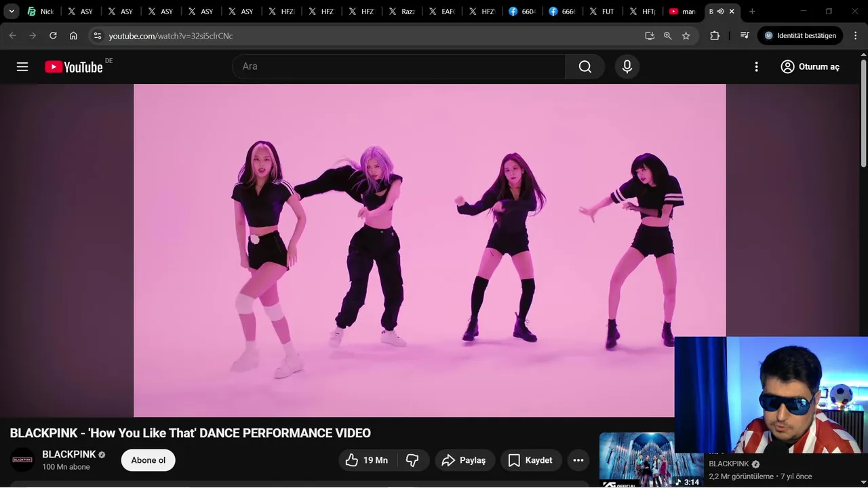Open the BLACKPINK channel avatar
Image resolution: width=868 pixels, height=488 pixels.
click(22, 460)
